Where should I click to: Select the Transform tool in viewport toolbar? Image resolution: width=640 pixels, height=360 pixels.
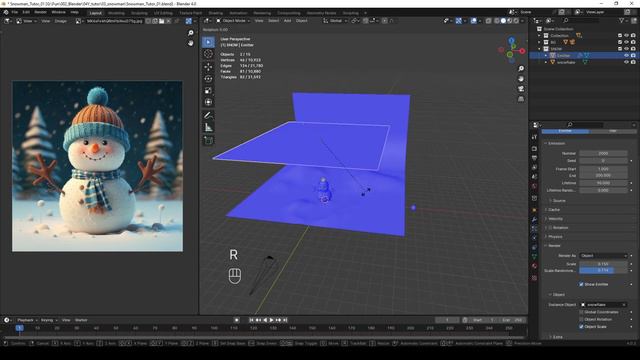tap(208, 102)
